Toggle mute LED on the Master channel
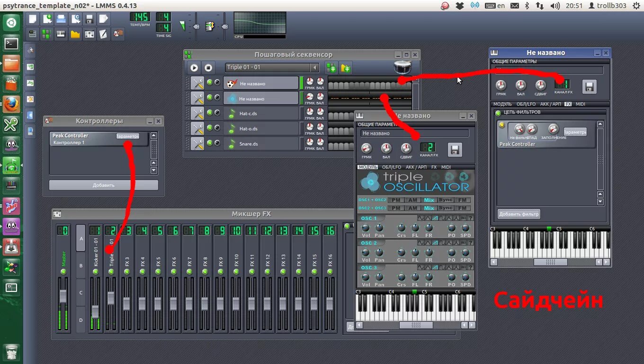 tap(63, 272)
